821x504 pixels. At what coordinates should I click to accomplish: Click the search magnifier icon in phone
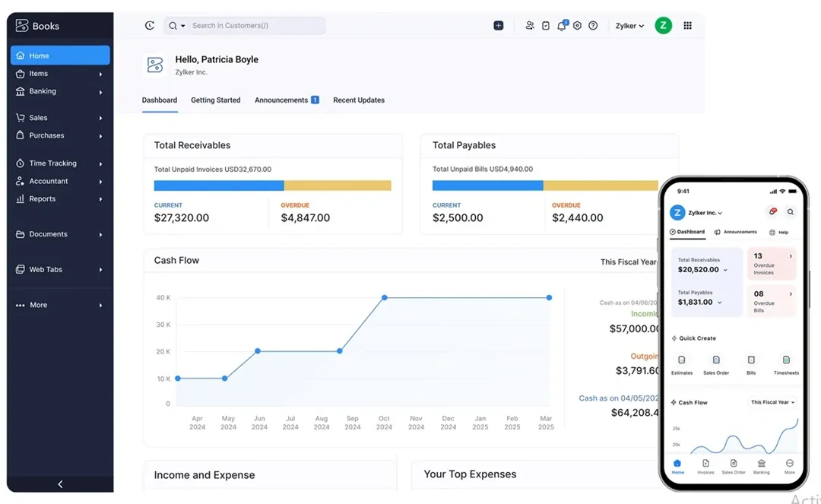click(x=790, y=212)
